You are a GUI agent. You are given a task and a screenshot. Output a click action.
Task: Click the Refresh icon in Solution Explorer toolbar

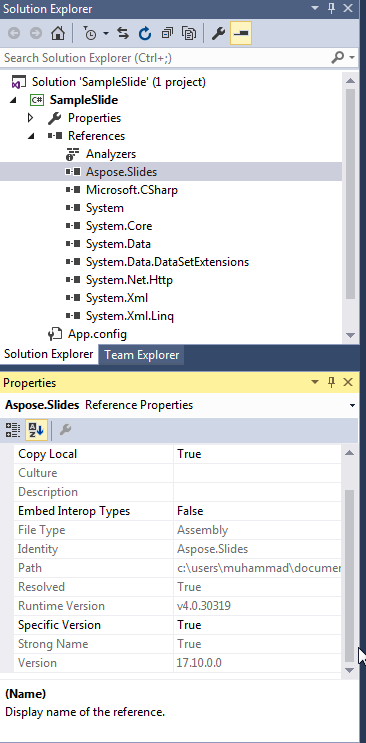[145, 34]
